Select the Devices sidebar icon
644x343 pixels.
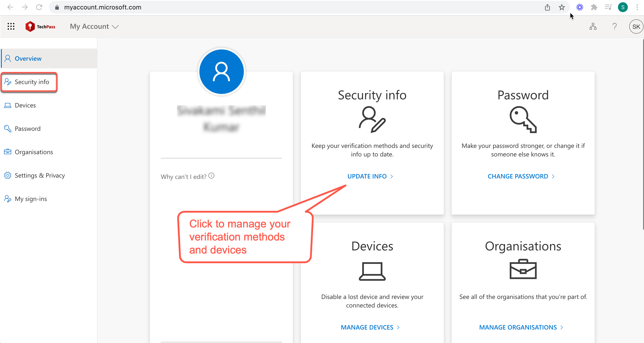point(7,105)
